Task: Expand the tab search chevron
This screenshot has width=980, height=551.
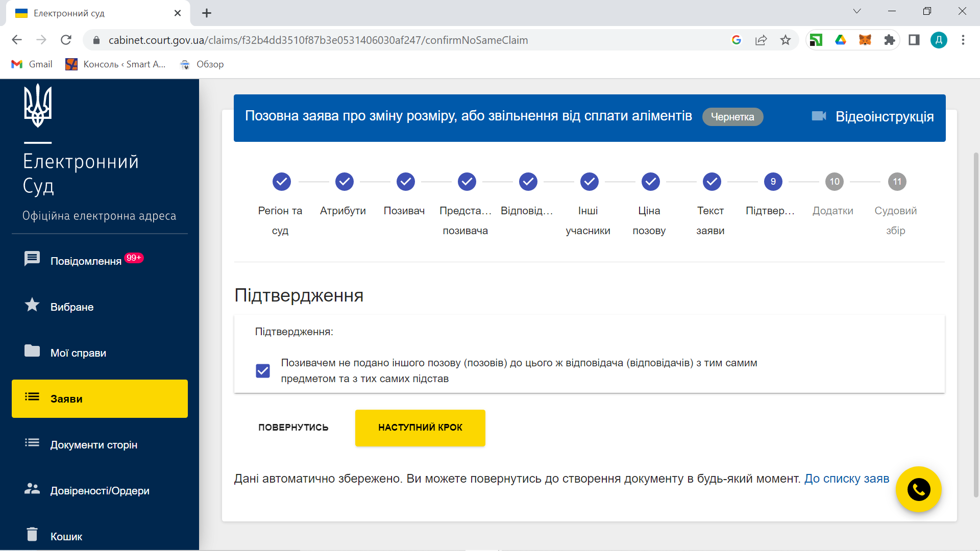Action: [857, 11]
